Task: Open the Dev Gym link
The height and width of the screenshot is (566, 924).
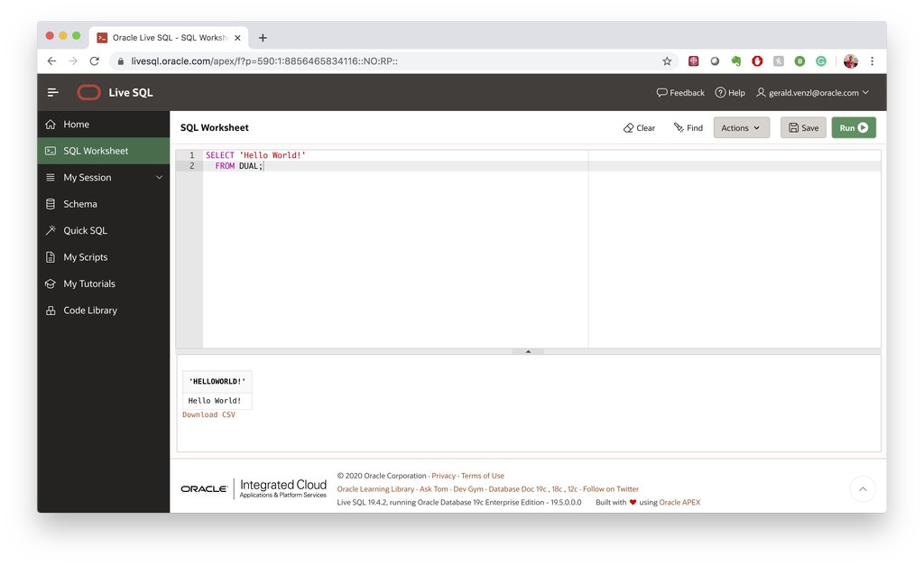Action: point(468,489)
